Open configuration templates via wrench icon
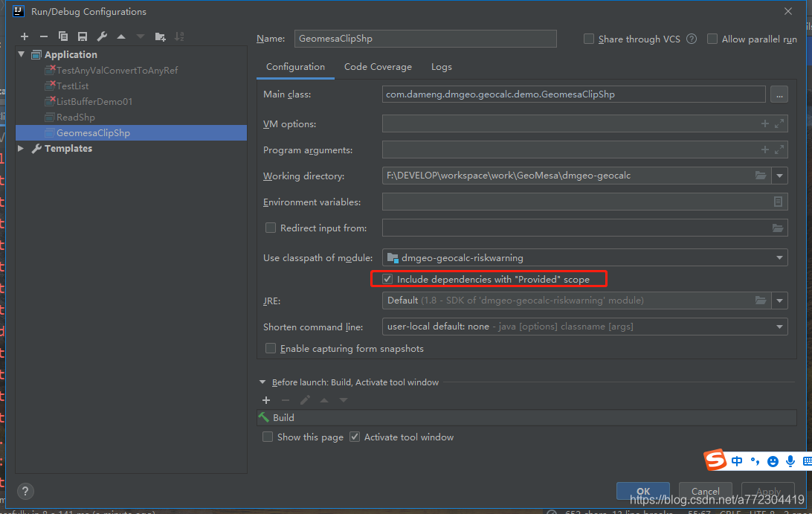The width and height of the screenshot is (812, 514). pos(101,36)
